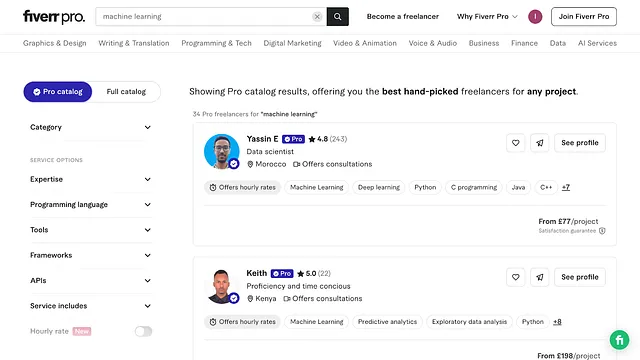Click Yassin E's profile photo
The height and width of the screenshot is (360, 640).
pos(222,151)
